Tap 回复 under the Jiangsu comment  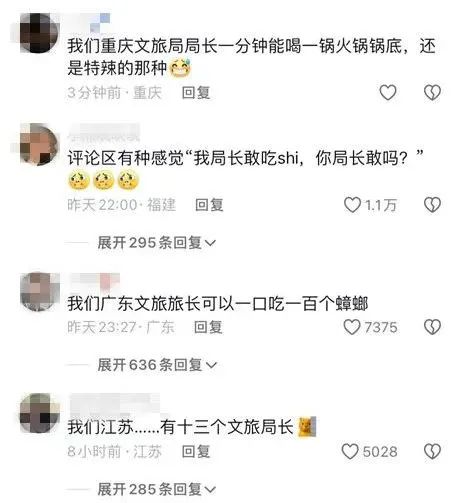196,451
